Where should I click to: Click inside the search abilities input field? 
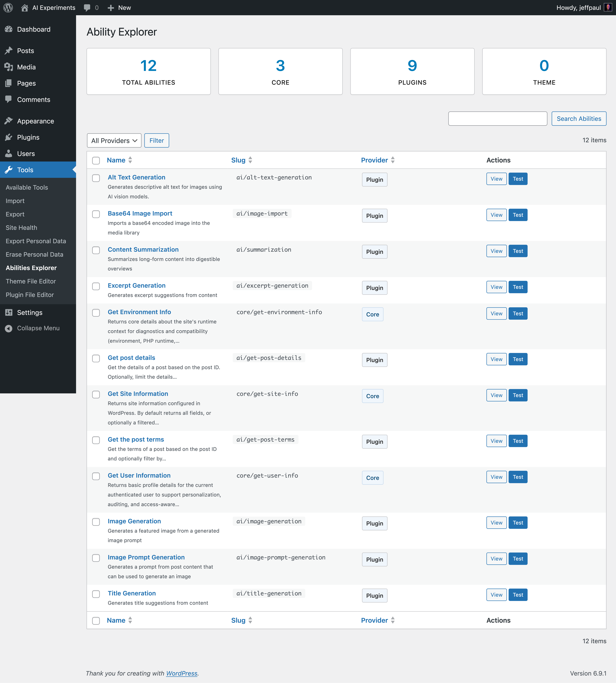(497, 118)
